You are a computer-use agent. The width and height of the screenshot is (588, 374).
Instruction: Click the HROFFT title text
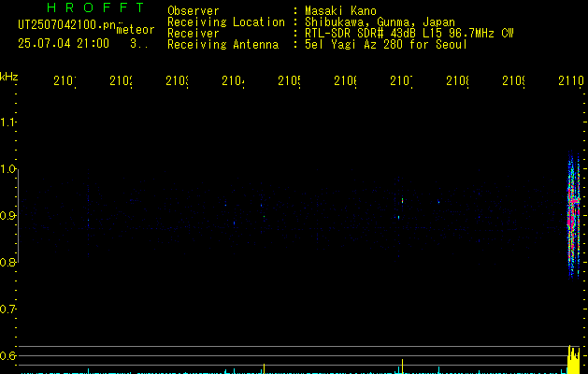point(95,7)
